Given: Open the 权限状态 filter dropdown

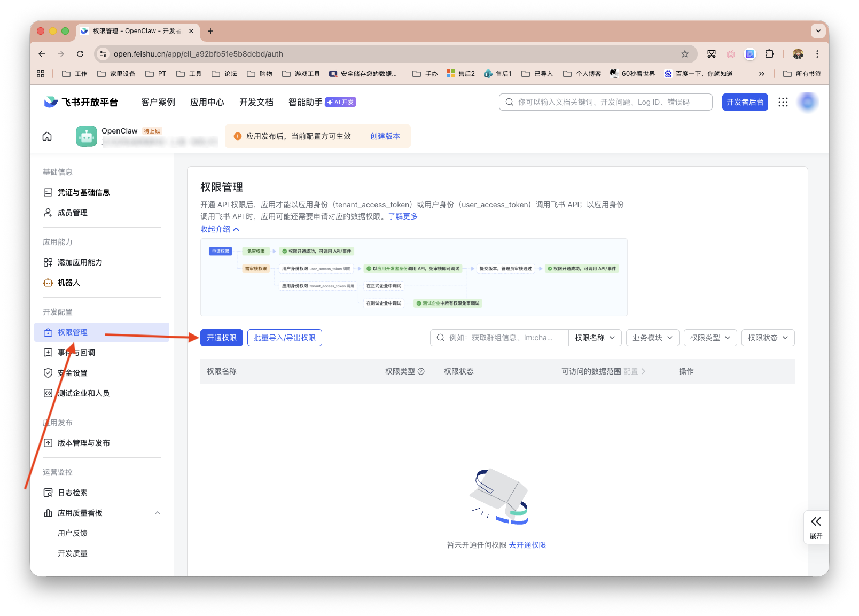Looking at the screenshot, I should (768, 338).
